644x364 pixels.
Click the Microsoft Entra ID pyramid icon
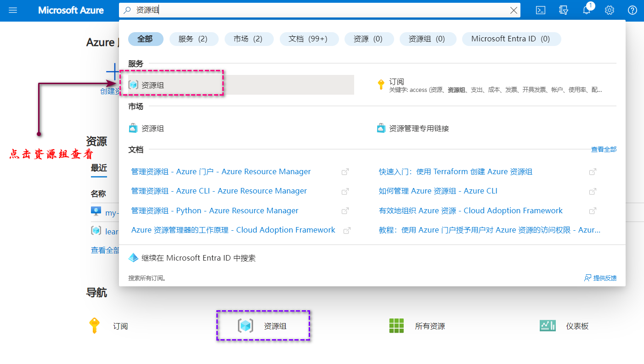click(133, 258)
